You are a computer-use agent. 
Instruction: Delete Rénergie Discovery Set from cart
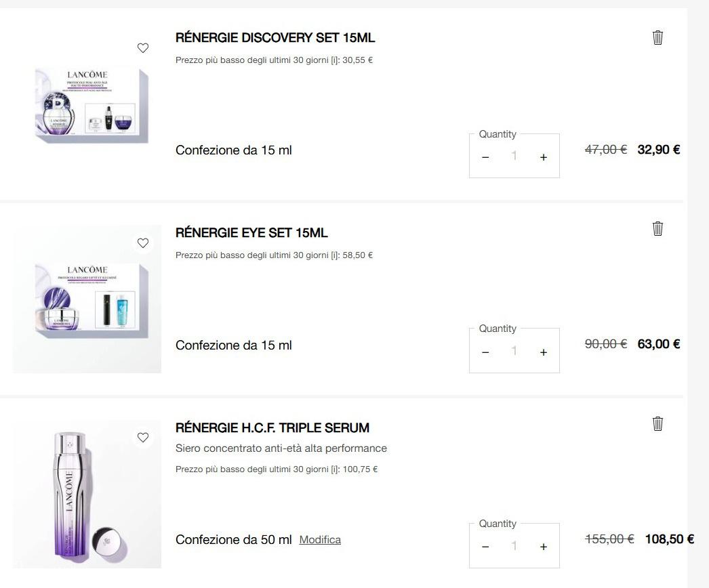pyautogui.click(x=657, y=38)
